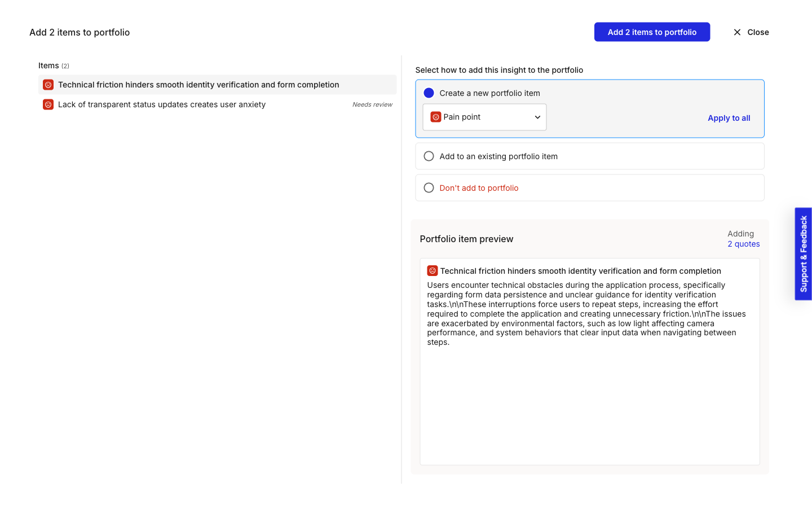Click the X icon beside Close
Screen dimensions: 812x508
click(737, 32)
